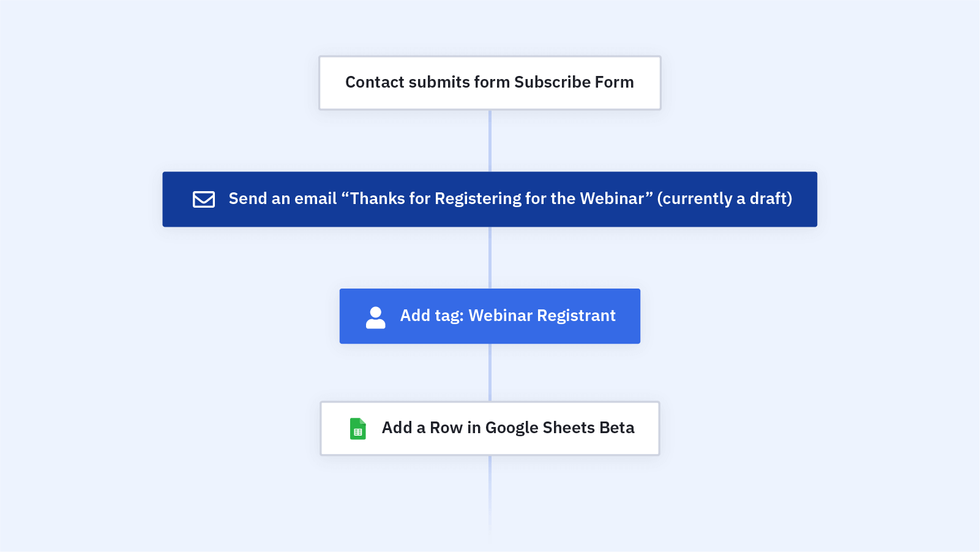Click the "Send an email" text
The image size is (980, 552).
tap(283, 198)
